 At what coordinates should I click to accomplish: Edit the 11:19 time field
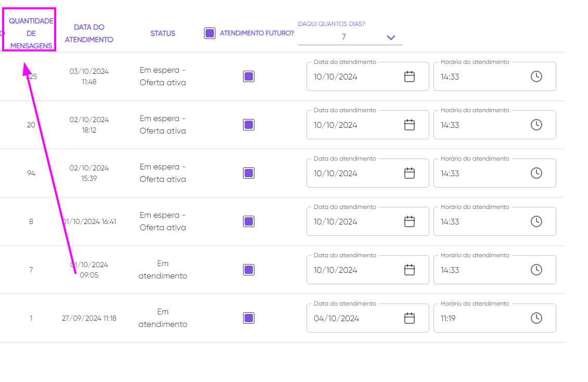(495, 318)
